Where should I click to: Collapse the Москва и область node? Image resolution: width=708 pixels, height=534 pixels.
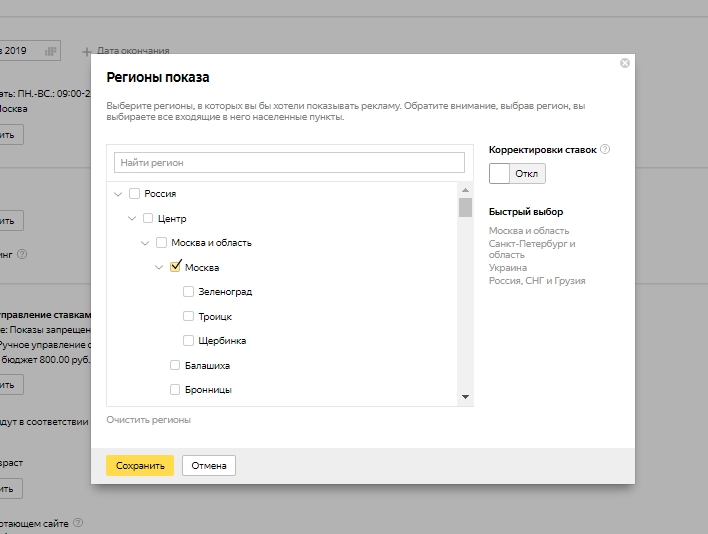click(146, 243)
